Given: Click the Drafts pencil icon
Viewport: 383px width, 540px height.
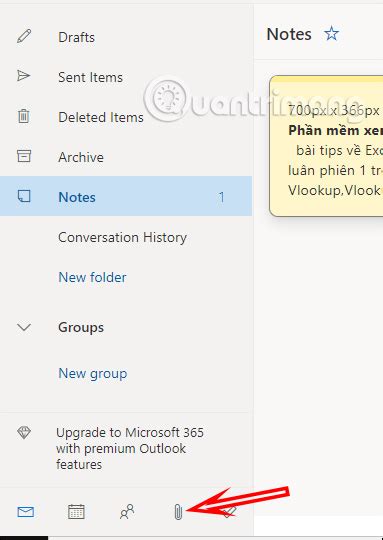Looking at the screenshot, I should [x=24, y=36].
